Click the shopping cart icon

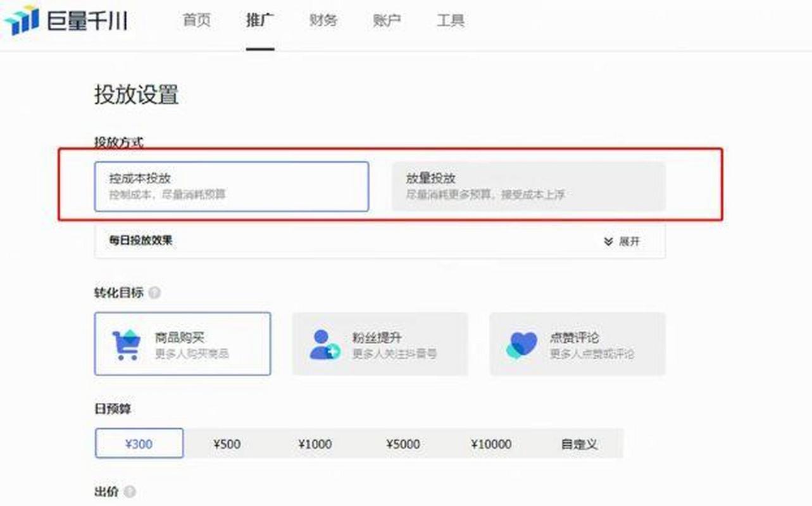pos(126,345)
